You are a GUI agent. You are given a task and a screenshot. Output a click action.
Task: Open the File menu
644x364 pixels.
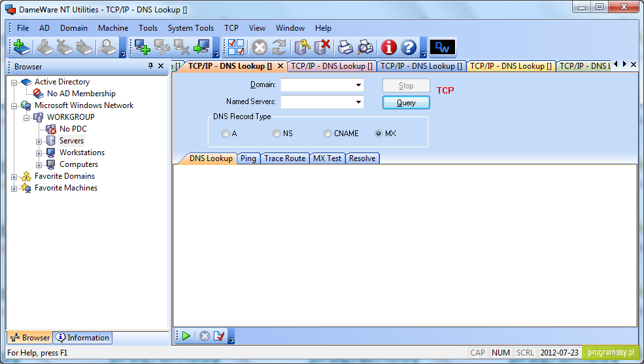pyautogui.click(x=23, y=28)
